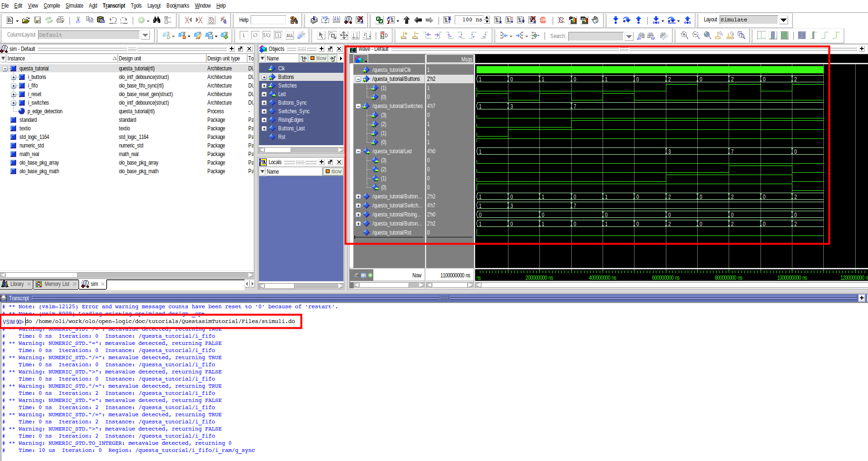
Task: Increase run length with up stepper
Action: [x=487, y=18]
